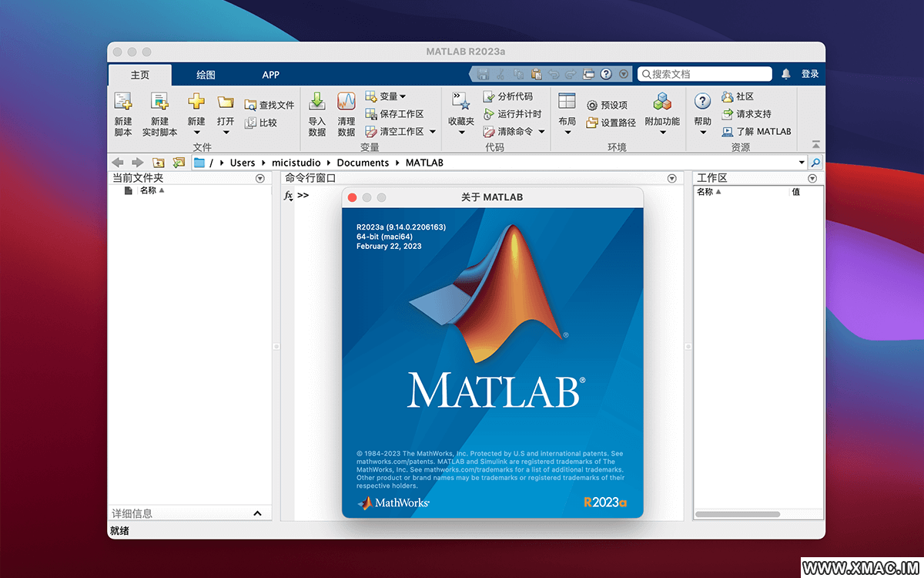Click the switch windows icon in quick access toolbar
Image resolution: width=924 pixels, height=578 pixels.
[588, 74]
